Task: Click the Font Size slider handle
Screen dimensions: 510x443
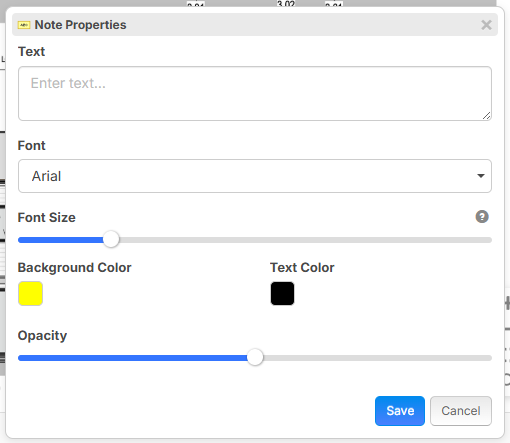Action: [111, 239]
